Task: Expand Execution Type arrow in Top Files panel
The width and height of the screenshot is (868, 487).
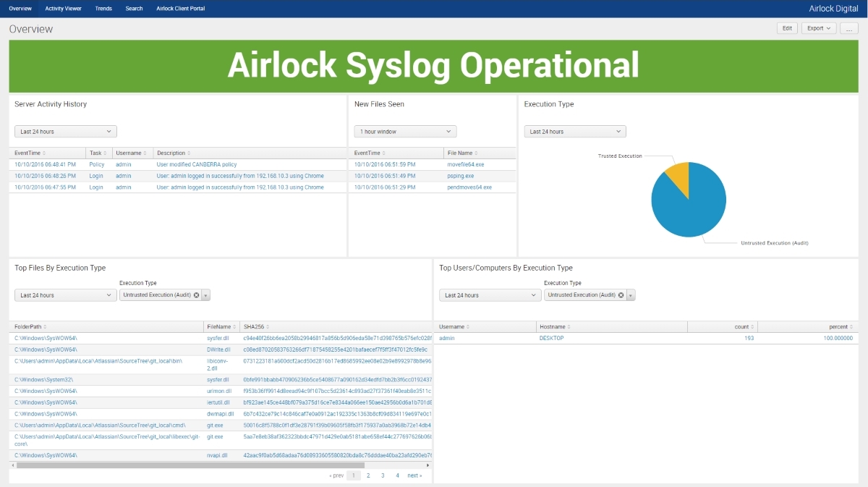Action: click(206, 295)
